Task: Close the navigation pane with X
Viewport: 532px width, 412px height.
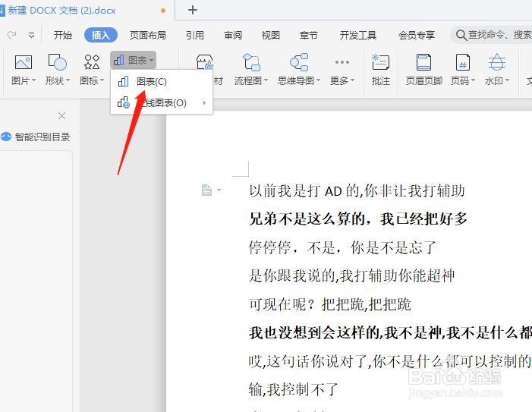Action: [x=61, y=116]
